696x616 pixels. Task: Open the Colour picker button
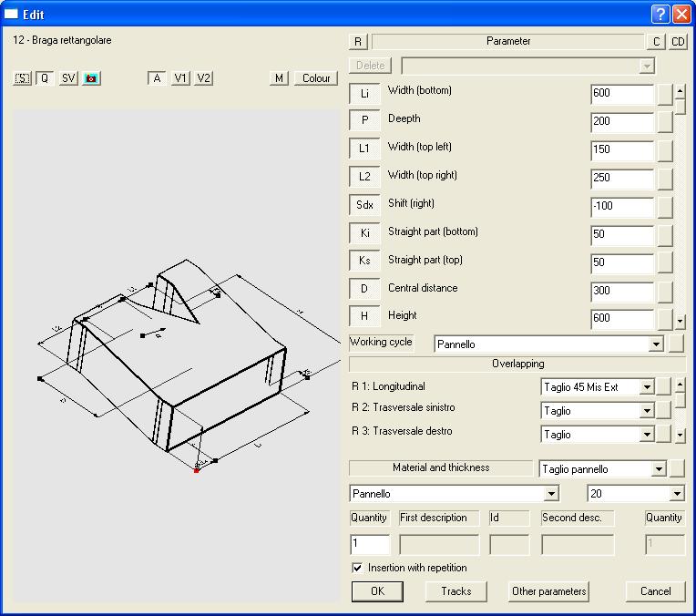(x=316, y=78)
